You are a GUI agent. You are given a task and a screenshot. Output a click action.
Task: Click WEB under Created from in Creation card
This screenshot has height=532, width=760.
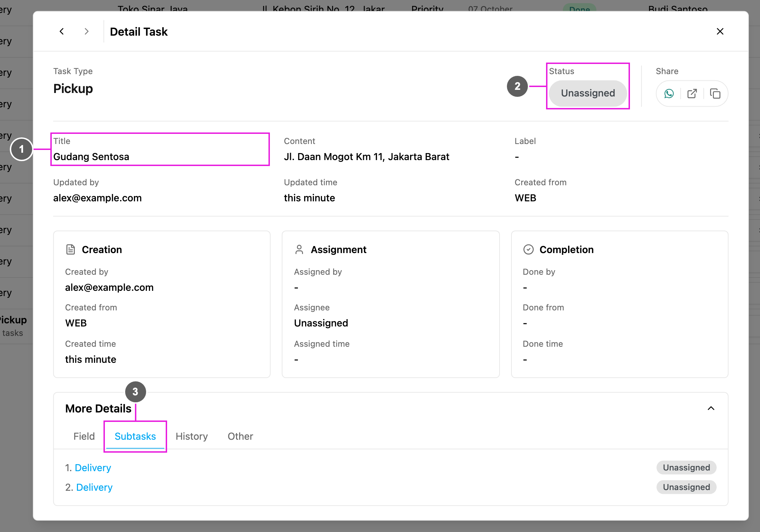click(76, 323)
